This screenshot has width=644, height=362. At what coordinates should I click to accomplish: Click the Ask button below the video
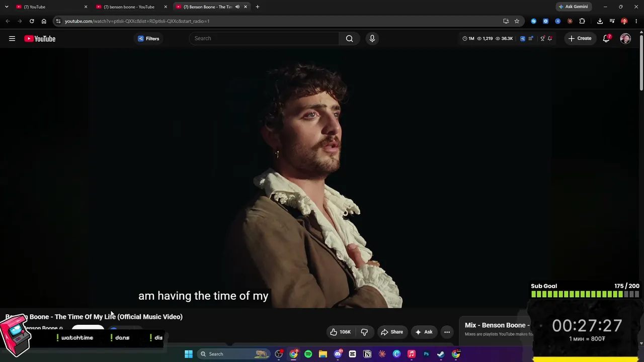[424, 332]
